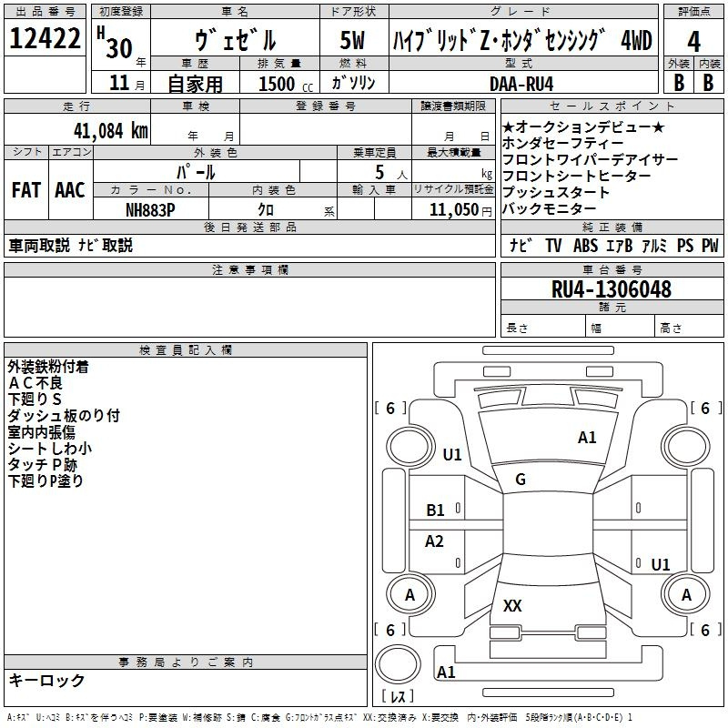
Task: Click the mileage value 41,084 km
Action: click(x=111, y=131)
